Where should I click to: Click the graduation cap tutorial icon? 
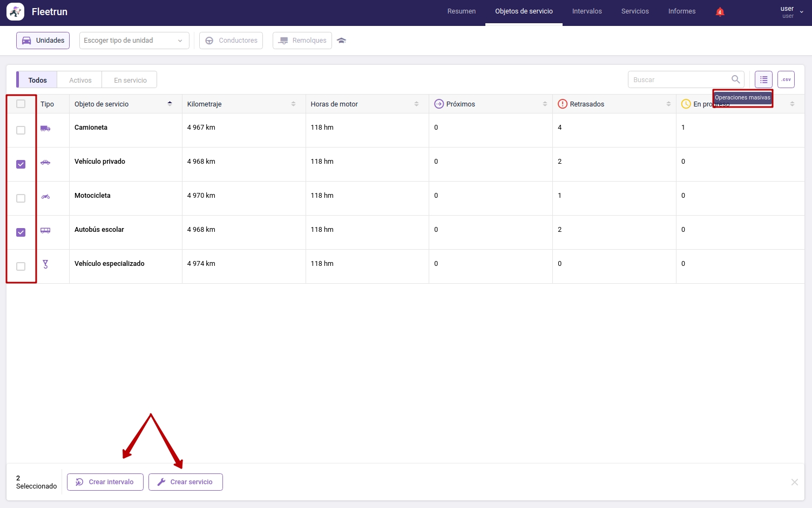click(x=341, y=40)
